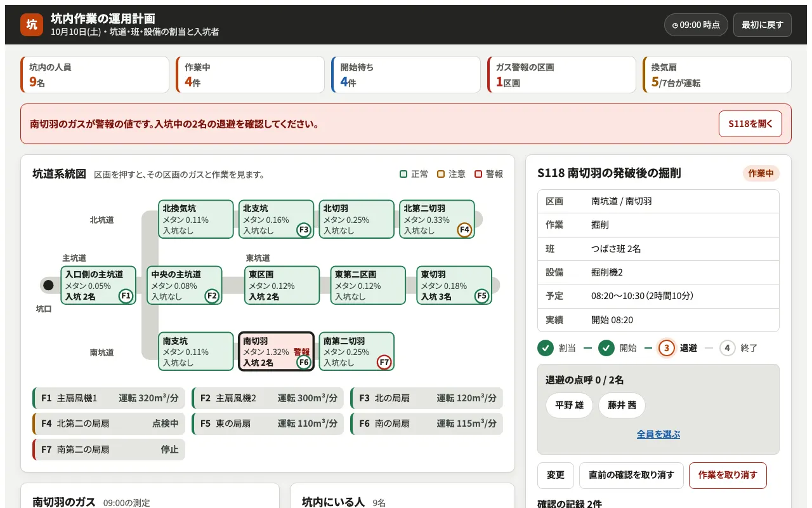Select fan marker F2 on 中央の主坑道
Viewport: 812px width, 508px height.
(212, 296)
